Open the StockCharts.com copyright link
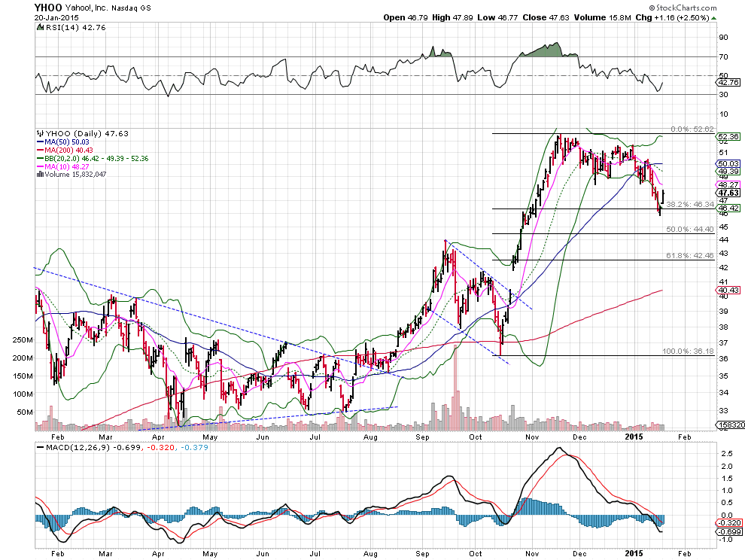 683,8
